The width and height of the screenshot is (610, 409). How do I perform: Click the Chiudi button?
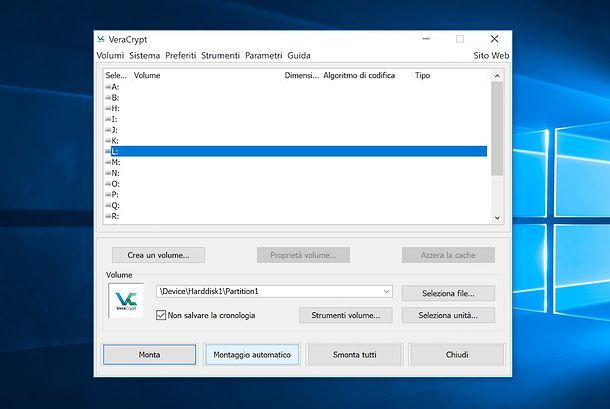[457, 355]
